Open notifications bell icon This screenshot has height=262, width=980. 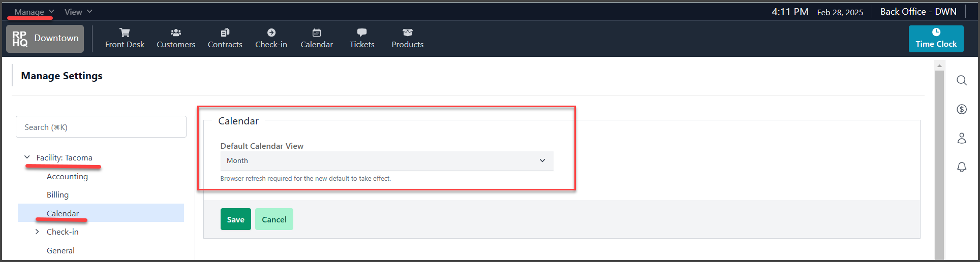tap(961, 167)
